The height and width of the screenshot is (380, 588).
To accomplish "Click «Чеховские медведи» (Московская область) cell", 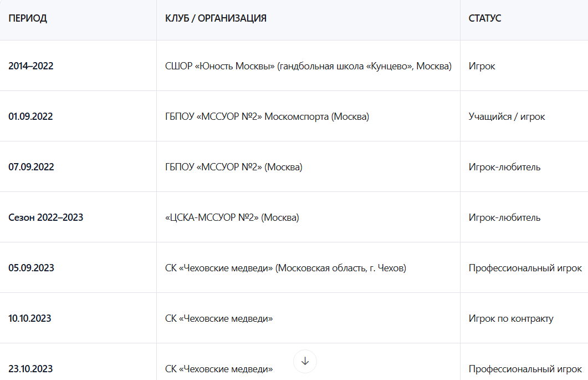I will click(x=285, y=268).
